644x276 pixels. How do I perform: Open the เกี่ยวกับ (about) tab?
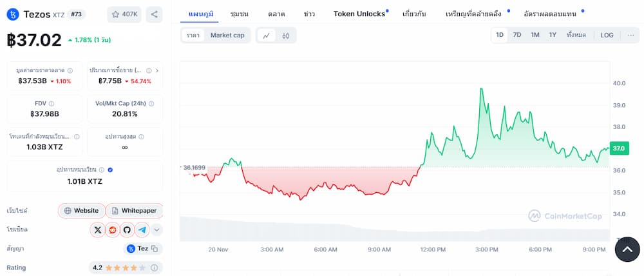pyautogui.click(x=414, y=14)
